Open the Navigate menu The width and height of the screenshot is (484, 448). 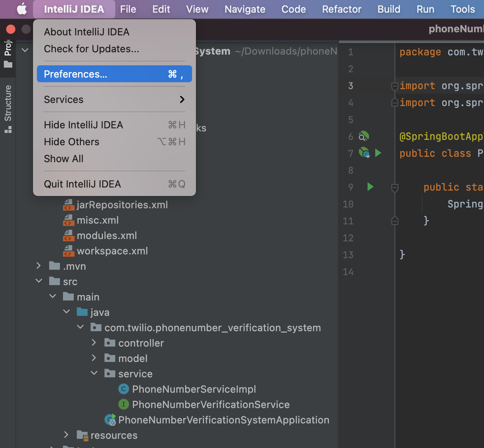[245, 9]
